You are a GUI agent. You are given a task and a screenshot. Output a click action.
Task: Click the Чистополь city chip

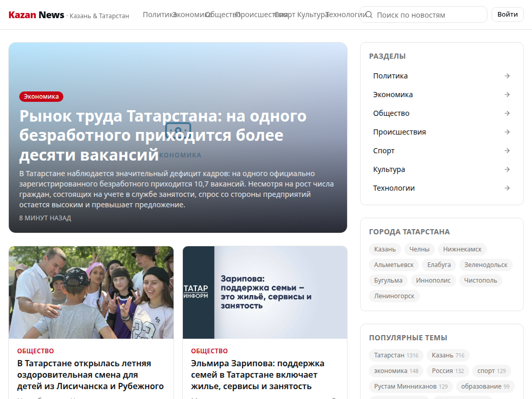[x=481, y=280]
